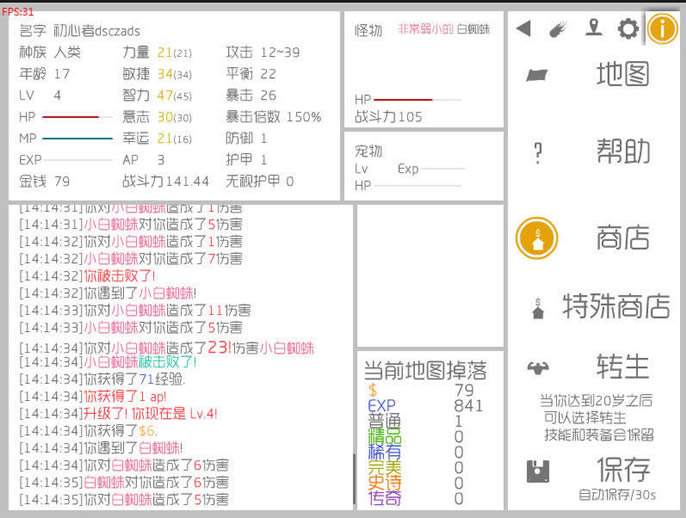
Task: Click the 战斗力141.44 combat power text
Action: pos(165,181)
